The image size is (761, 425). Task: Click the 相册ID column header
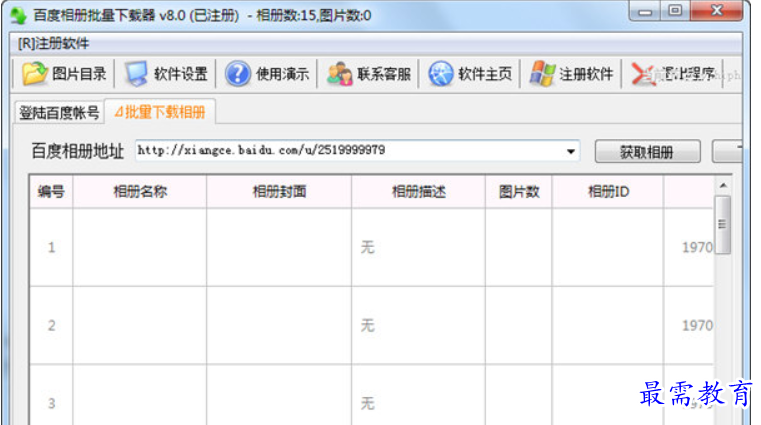tap(608, 192)
